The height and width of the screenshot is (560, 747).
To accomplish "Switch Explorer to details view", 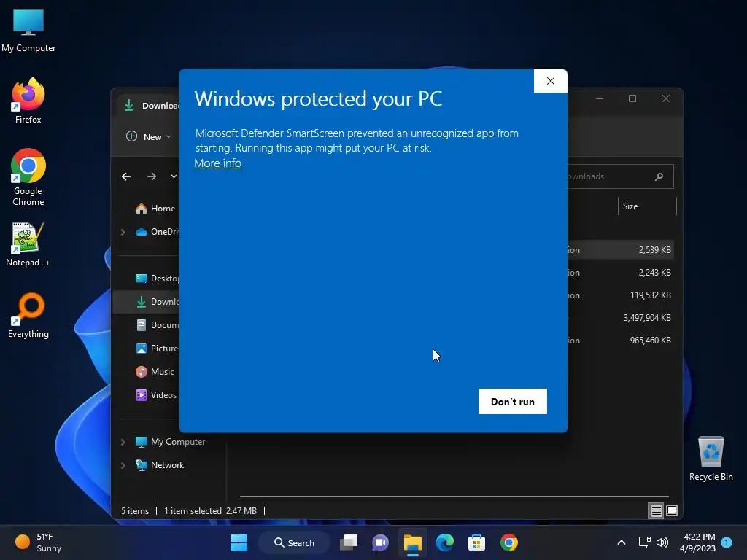I will click(656, 511).
